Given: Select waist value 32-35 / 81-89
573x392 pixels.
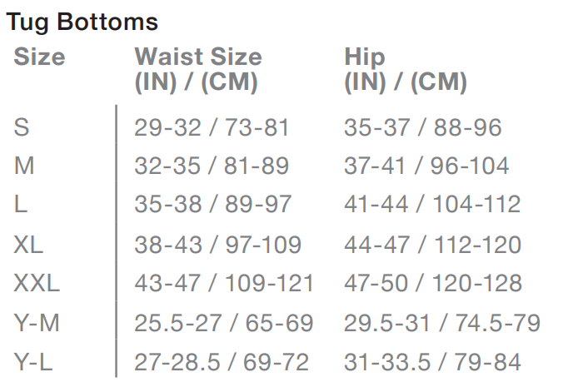Looking at the screenshot, I should point(212,166).
